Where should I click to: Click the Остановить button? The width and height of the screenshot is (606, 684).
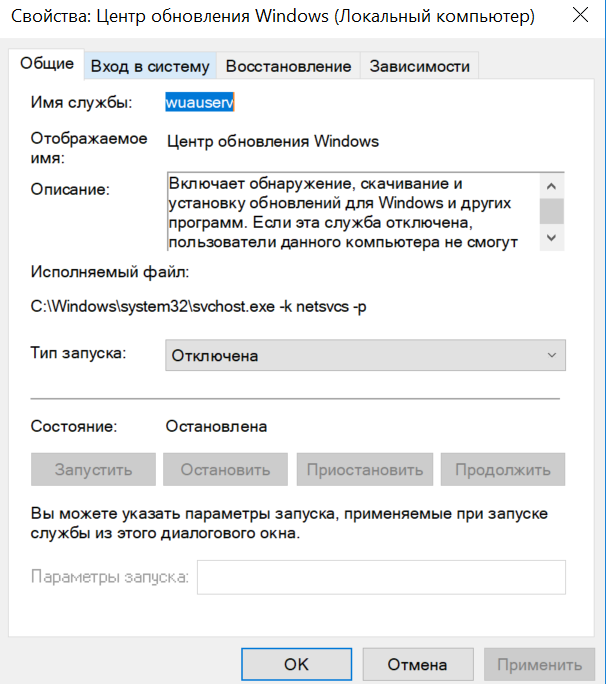(226, 469)
